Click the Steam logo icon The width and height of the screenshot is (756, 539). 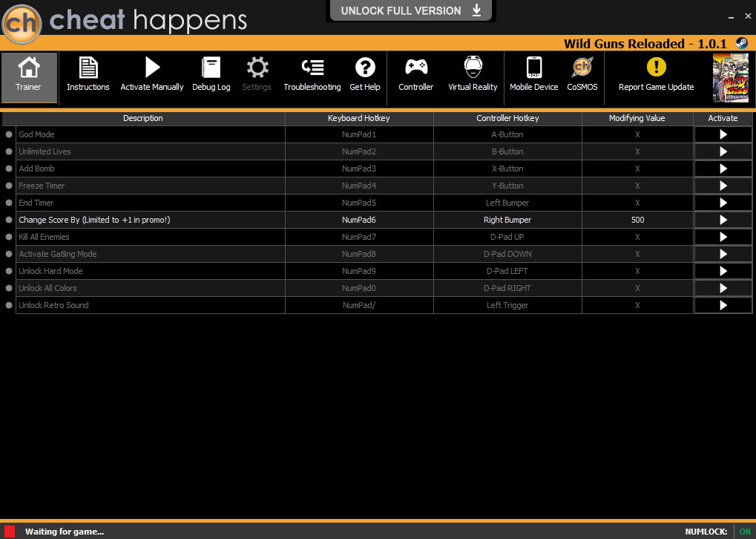(742, 43)
